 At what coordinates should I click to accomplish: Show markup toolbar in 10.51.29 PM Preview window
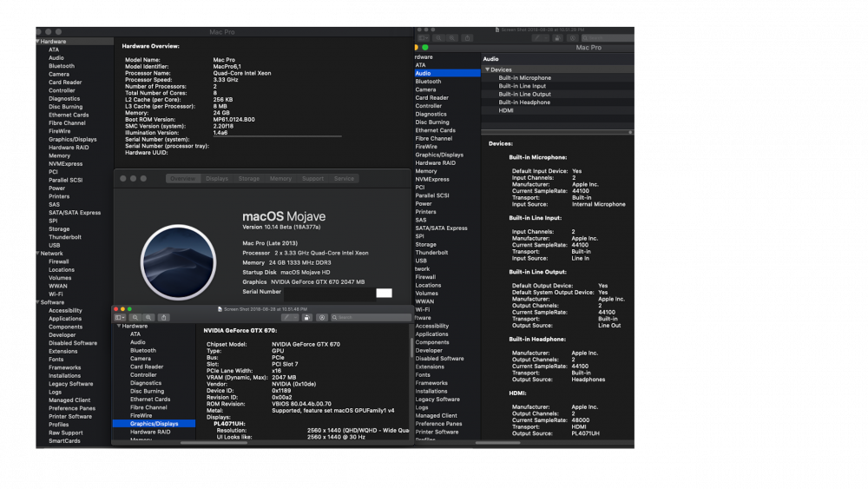coord(572,37)
